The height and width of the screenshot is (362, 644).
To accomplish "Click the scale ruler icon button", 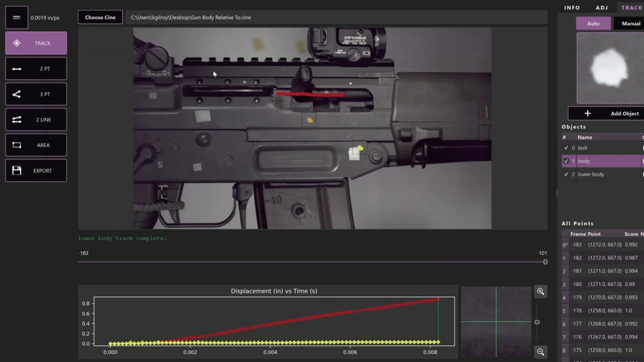I will [17, 18].
